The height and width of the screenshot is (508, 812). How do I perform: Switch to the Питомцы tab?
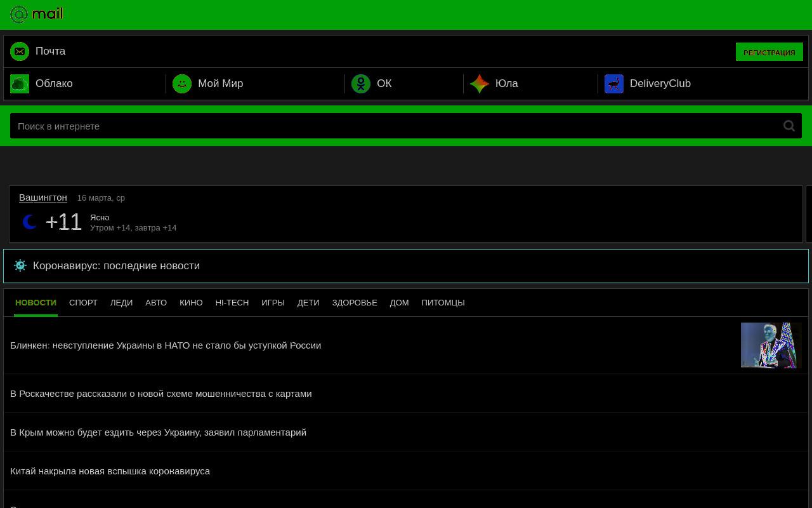click(x=443, y=302)
